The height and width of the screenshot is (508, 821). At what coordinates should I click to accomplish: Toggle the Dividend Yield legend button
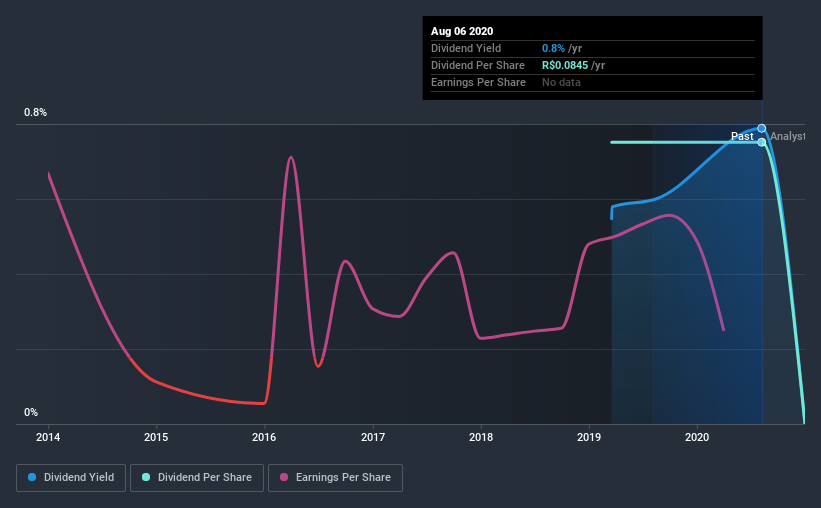(71, 478)
